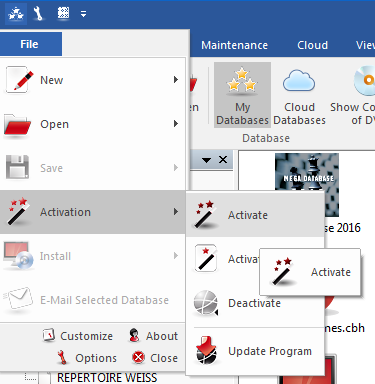Click the second wand icon in the submenu
Screen dimensions: 375x384
click(205, 258)
